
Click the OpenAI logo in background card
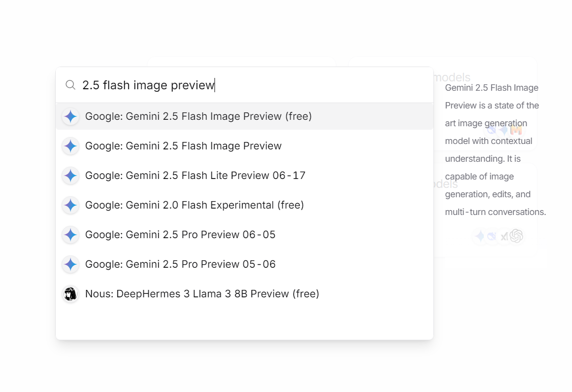point(516,236)
